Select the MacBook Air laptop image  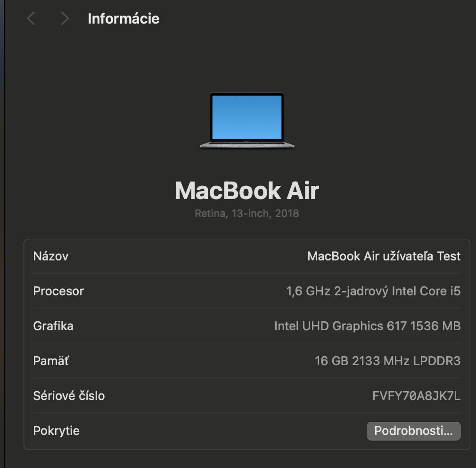[x=248, y=120]
